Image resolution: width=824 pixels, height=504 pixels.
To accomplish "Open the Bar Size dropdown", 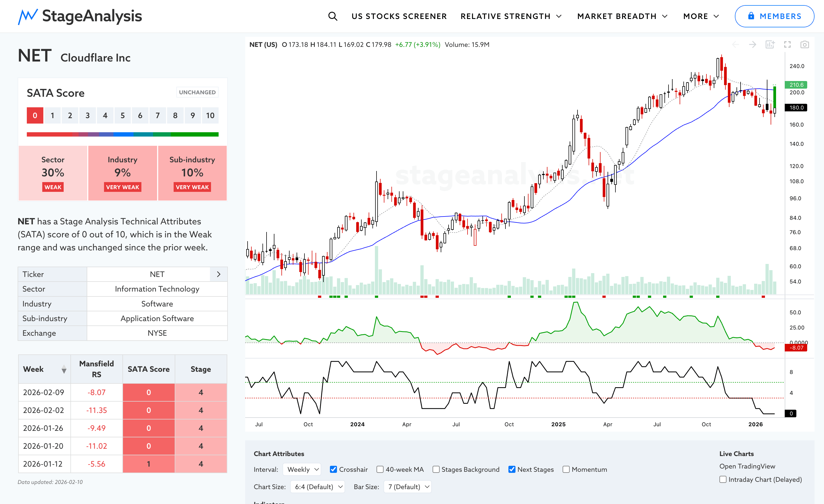I will point(408,487).
